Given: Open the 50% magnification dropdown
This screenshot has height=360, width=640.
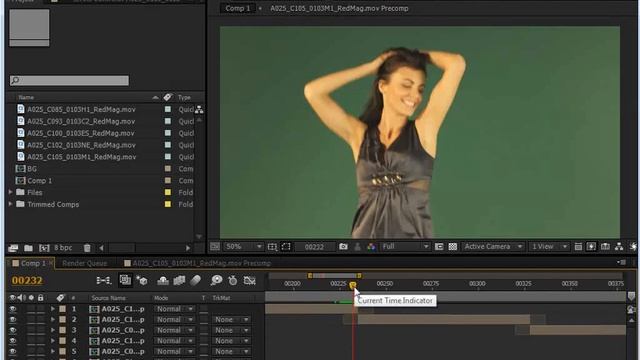Looking at the screenshot, I should pos(243,247).
